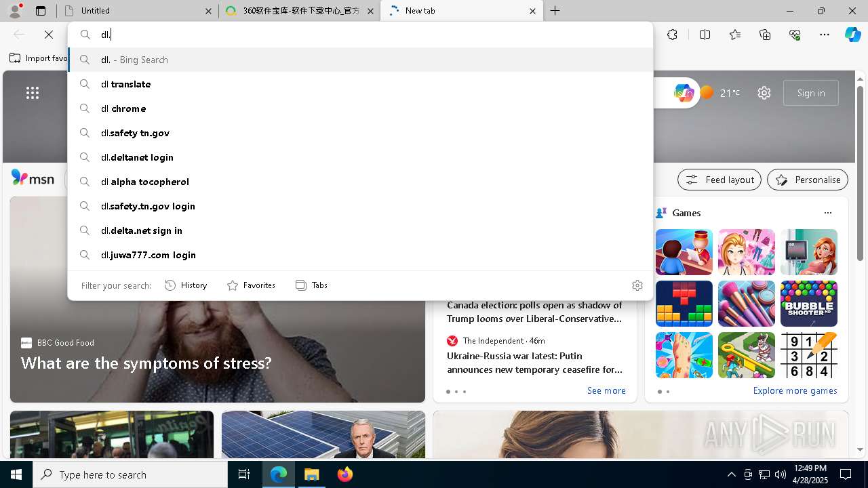Pick 'dl.safety.tn.gov login' suggestion
The height and width of the screenshot is (488, 868).
[360, 206]
